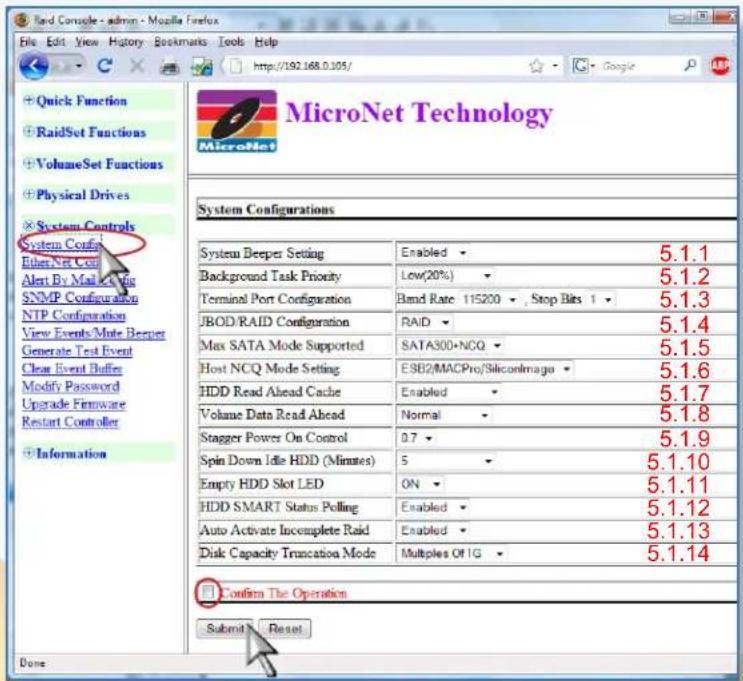This screenshot has width=743, height=681.
Task: Open the Edit menu
Action: pyautogui.click(x=55, y=42)
